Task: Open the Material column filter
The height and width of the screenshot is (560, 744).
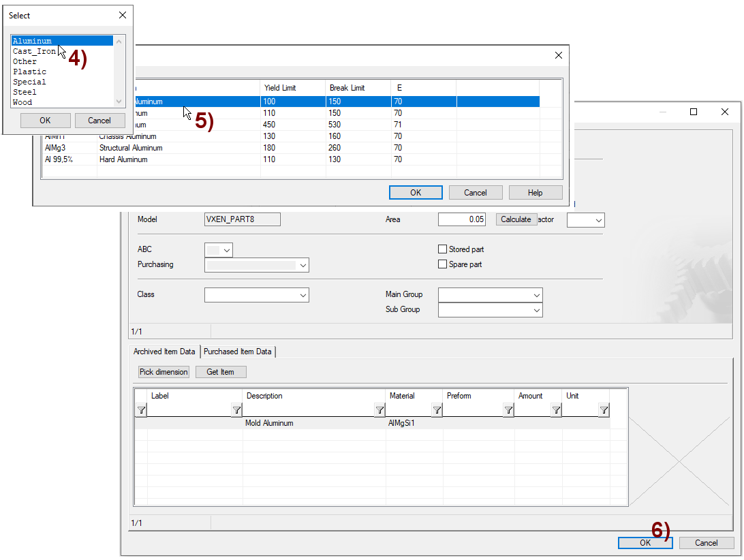Action: point(437,410)
